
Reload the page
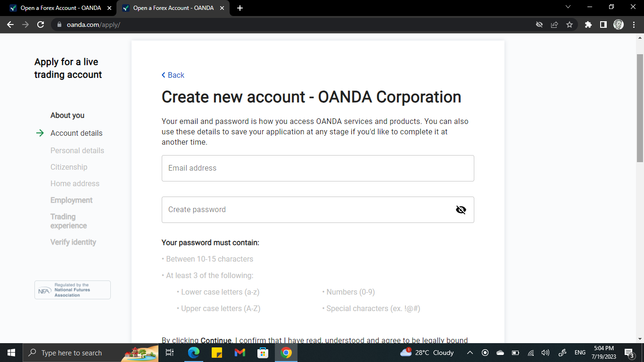pyautogui.click(x=41, y=25)
